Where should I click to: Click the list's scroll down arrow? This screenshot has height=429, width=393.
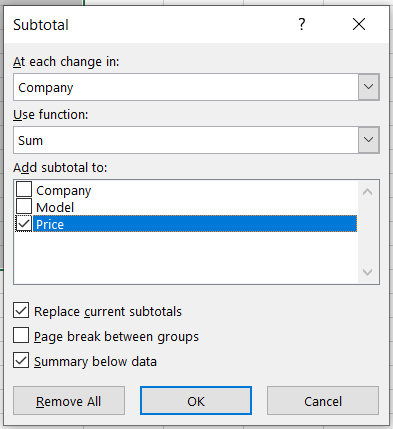click(x=368, y=272)
